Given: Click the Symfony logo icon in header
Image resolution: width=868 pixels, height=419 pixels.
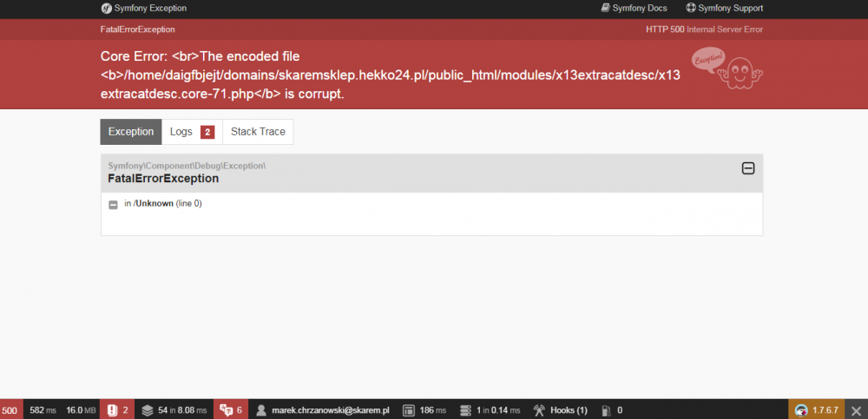Looking at the screenshot, I should point(106,9).
